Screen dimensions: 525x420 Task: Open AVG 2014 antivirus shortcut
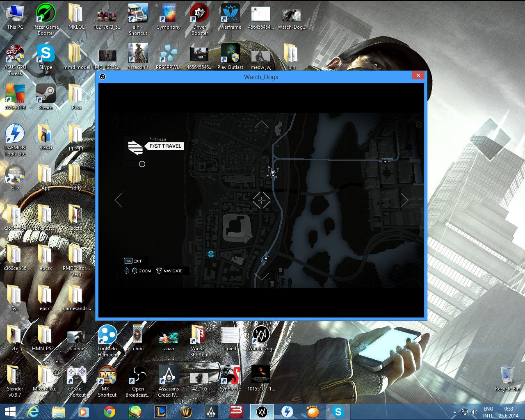(x=15, y=97)
